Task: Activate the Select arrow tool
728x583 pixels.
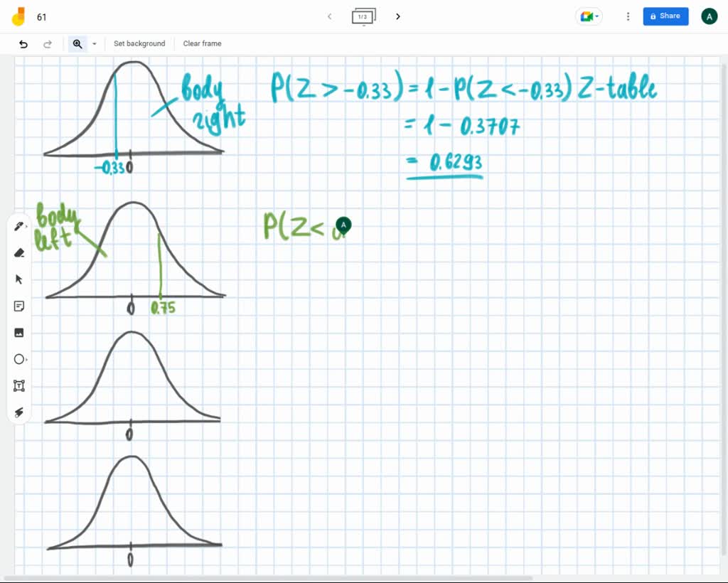Action: point(19,279)
